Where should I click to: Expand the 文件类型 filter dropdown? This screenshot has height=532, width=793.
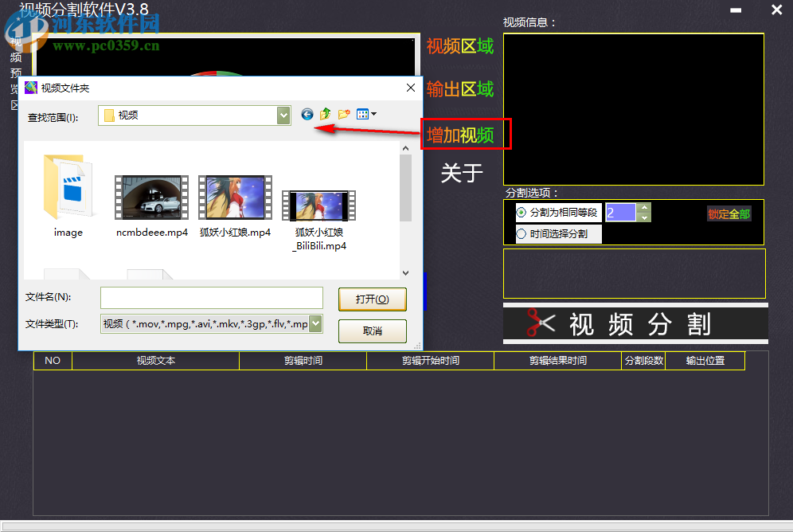coord(315,323)
